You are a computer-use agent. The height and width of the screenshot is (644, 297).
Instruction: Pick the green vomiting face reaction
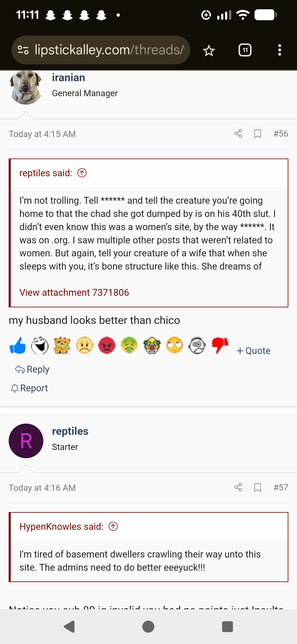(x=129, y=346)
